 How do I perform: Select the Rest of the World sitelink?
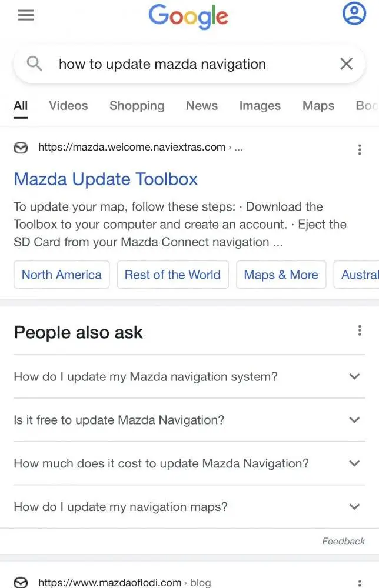tap(172, 275)
